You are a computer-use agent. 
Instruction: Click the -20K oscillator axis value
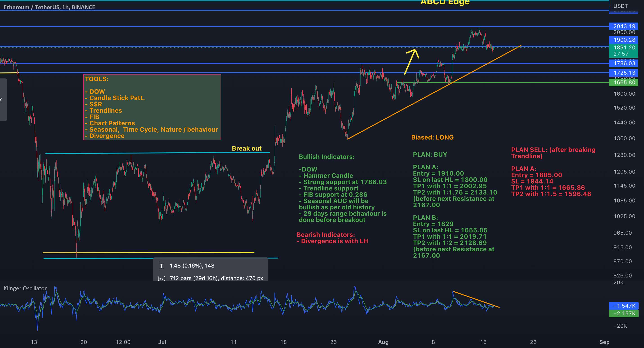(x=620, y=326)
